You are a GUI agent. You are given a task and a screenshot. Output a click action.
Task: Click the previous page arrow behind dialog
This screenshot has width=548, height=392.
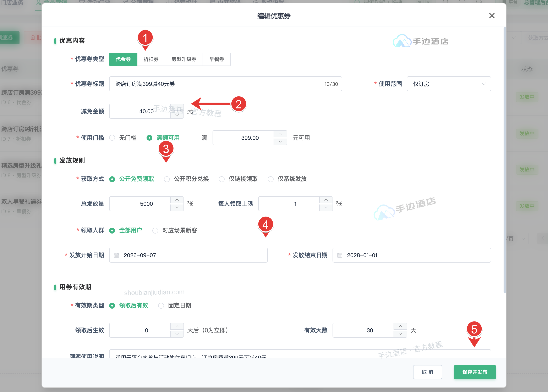point(542,239)
